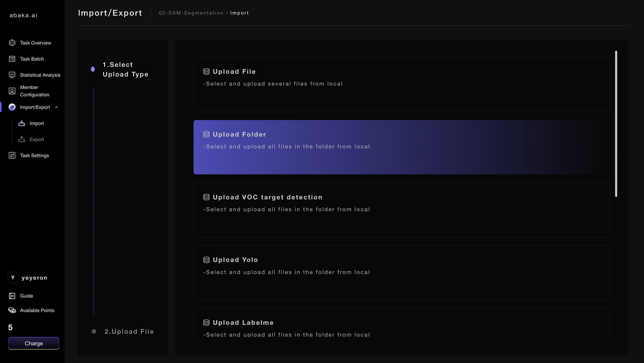Open the yeyeron user profile avatar
This screenshot has height=363, width=644.
point(13,278)
